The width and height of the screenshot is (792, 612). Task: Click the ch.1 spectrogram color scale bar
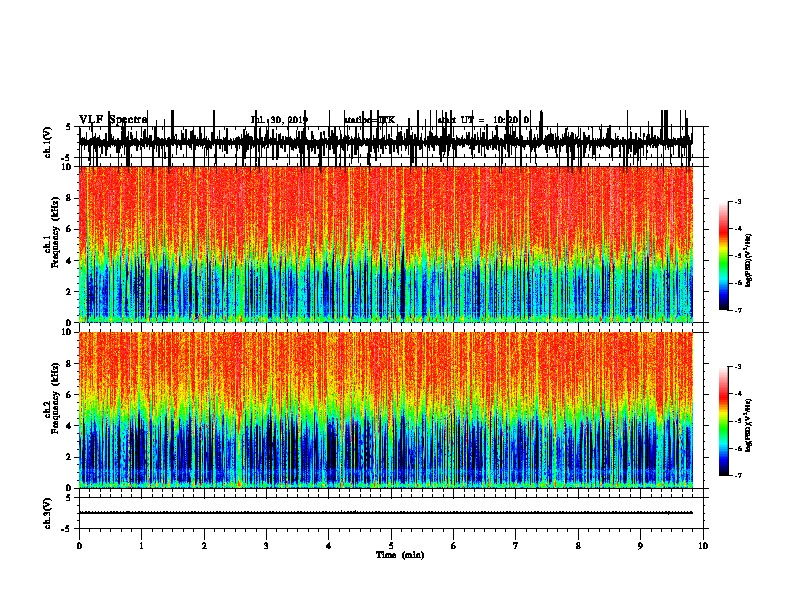coord(724,256)
